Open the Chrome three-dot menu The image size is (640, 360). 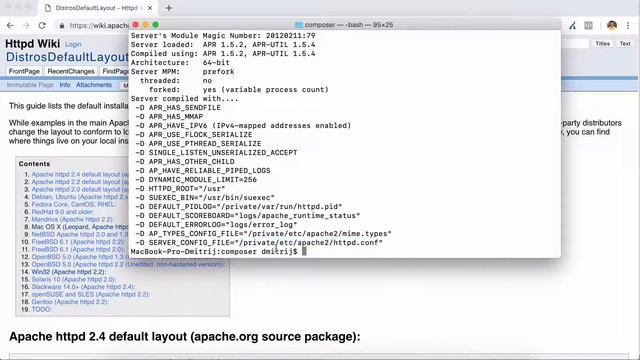(628, 25)
